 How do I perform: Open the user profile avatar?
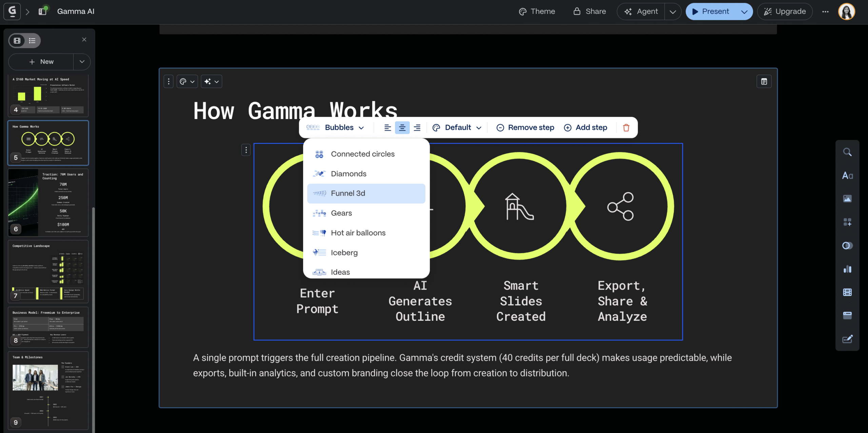847,12
